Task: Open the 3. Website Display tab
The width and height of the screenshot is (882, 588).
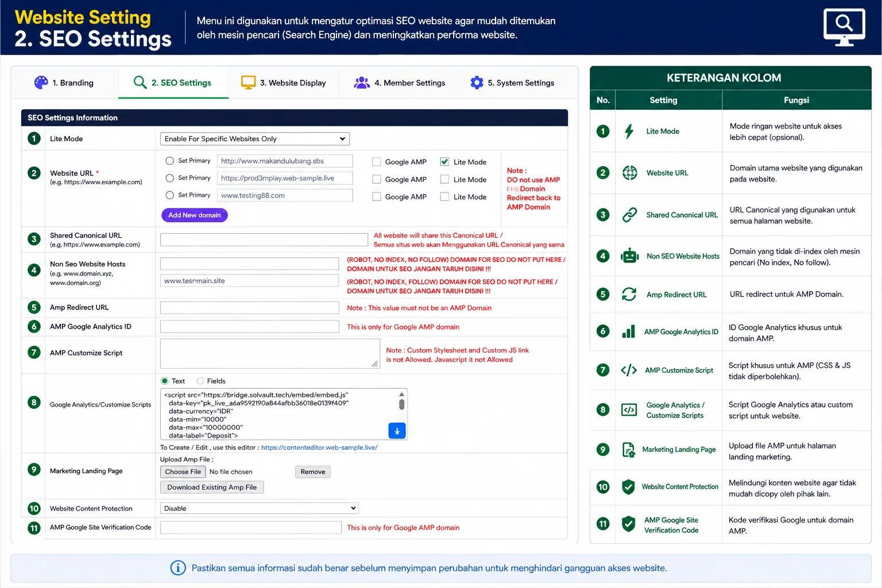Action: [284, 83]
